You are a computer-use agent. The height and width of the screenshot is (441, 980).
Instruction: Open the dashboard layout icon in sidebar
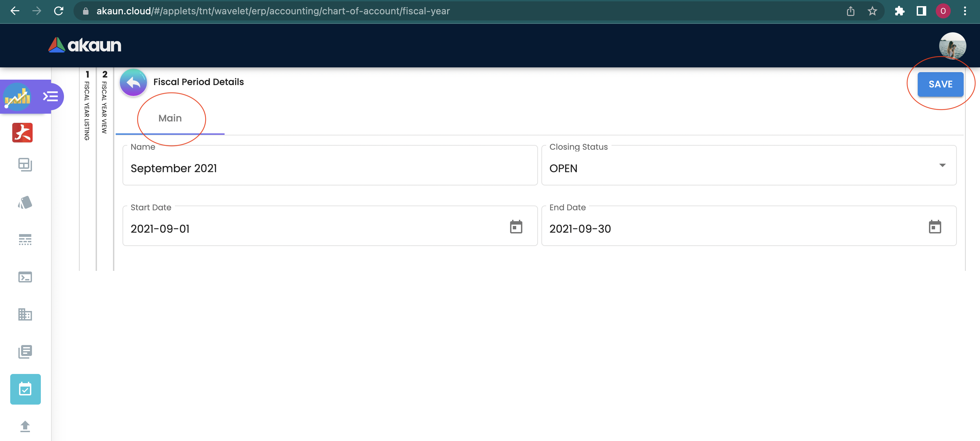pyautogui.click(x=25, y=165)
